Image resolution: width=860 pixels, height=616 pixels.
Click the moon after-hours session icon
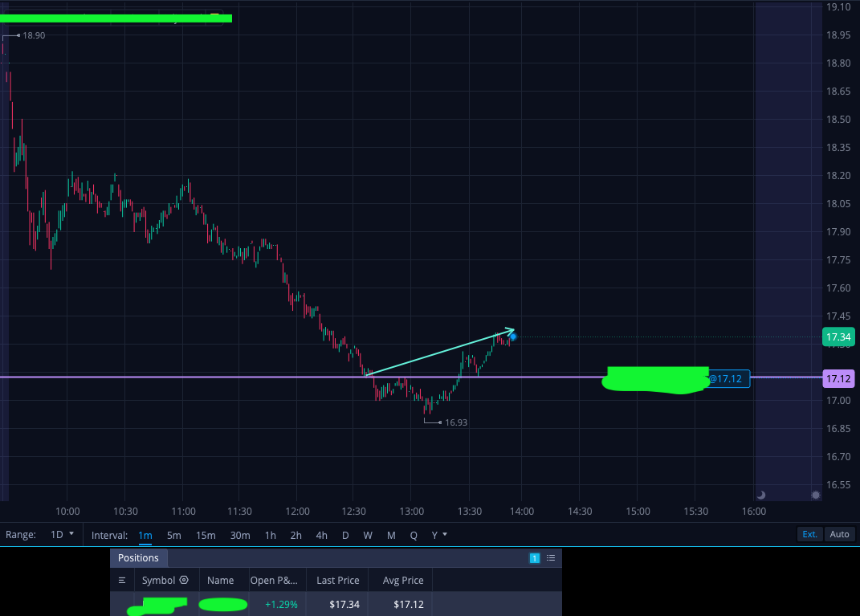click(x=760, y=495)
